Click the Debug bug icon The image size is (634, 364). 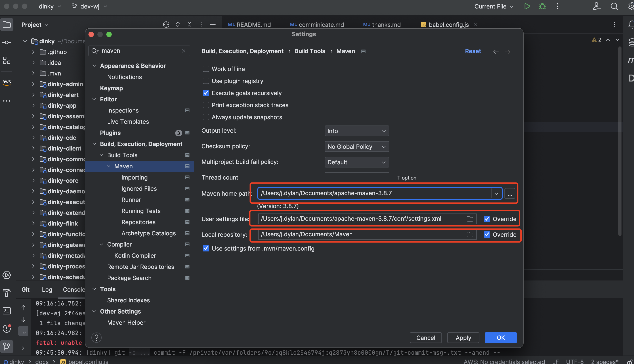542,6
